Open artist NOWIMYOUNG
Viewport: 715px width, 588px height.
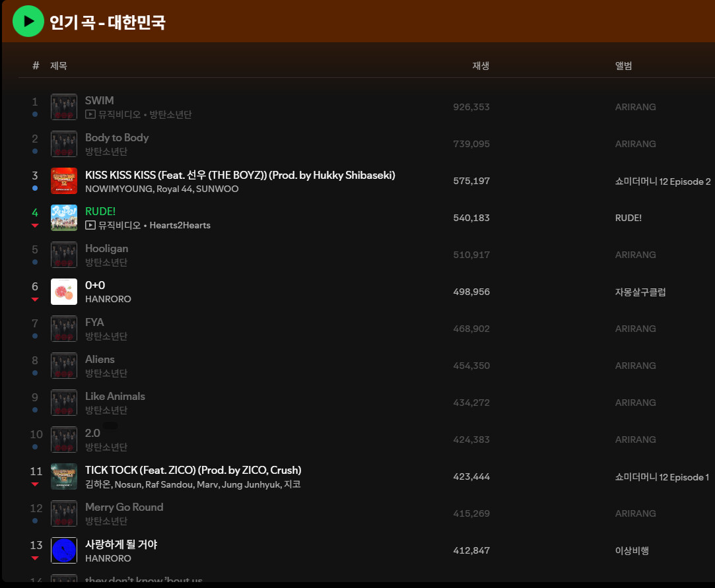119,189
